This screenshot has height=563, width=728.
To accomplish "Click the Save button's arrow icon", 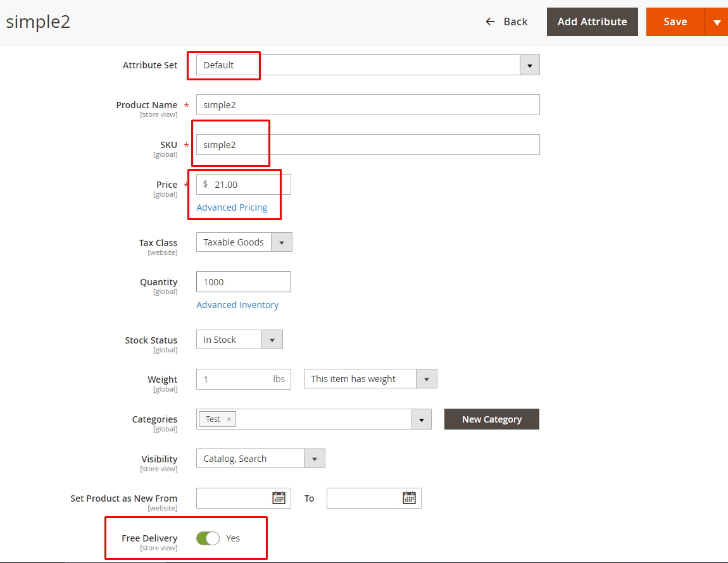I will (x=717, y=21).
